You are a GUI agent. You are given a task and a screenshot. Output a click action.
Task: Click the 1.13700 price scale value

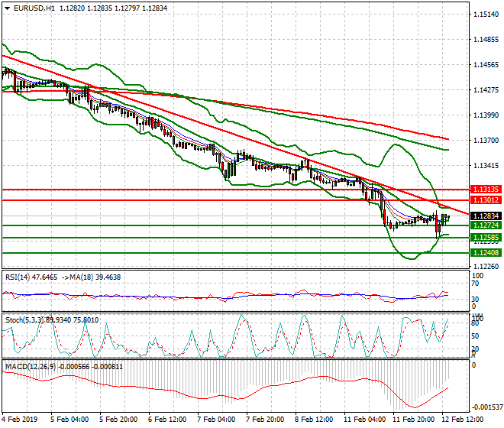485,141
